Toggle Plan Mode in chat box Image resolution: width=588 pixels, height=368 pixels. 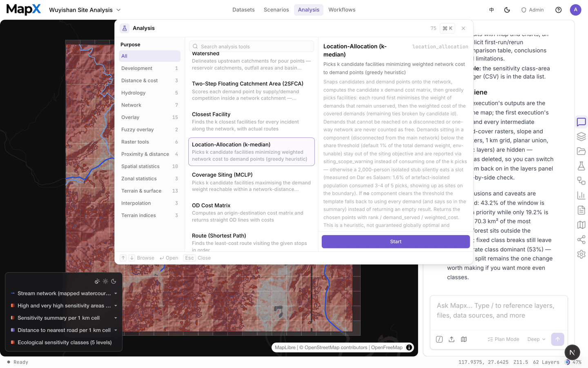pos(503,339)
